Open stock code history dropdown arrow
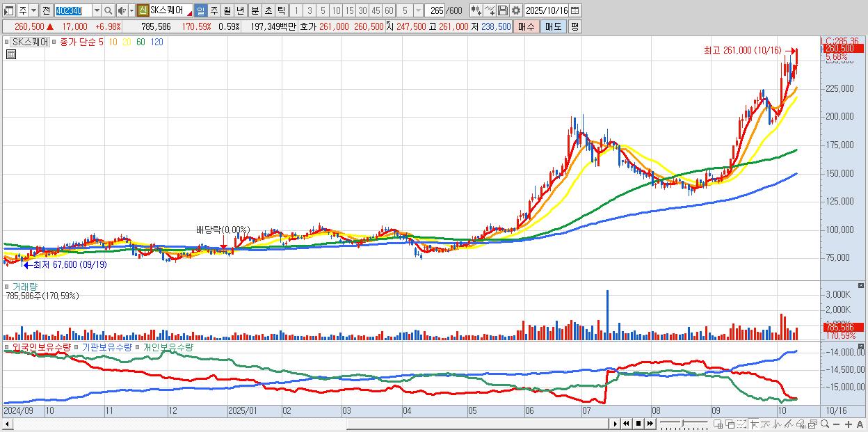The width and height of the screenshot is (868, 432). pyautogui.click(x=97, y=10)
